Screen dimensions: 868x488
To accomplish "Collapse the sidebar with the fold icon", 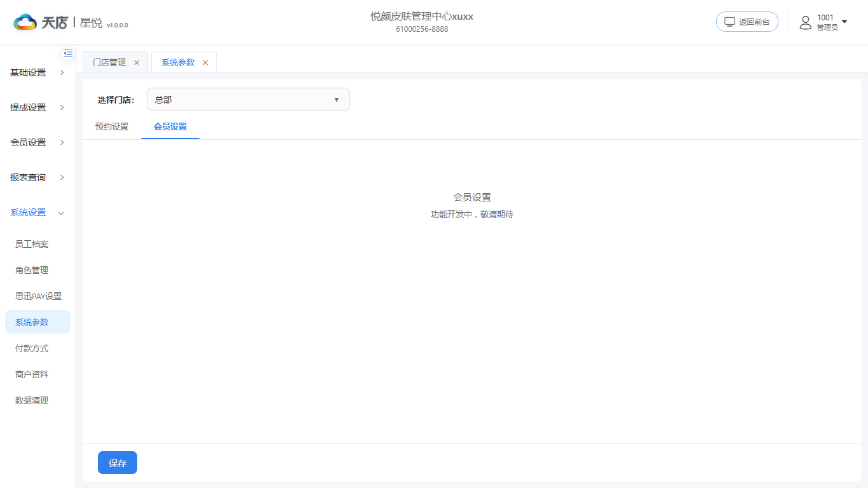I will 68,53.
